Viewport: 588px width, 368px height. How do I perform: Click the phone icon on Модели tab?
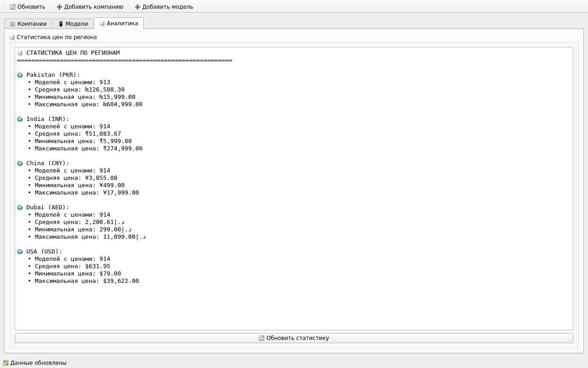tap(61, 24)
